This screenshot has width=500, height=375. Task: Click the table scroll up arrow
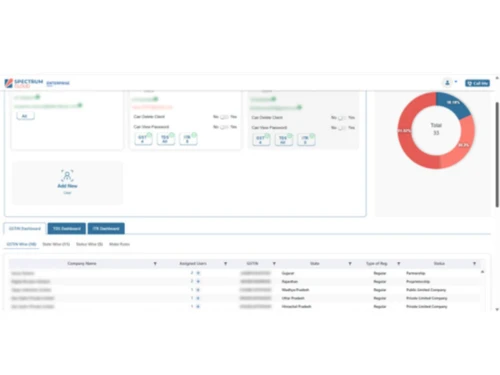click(482, 272)
